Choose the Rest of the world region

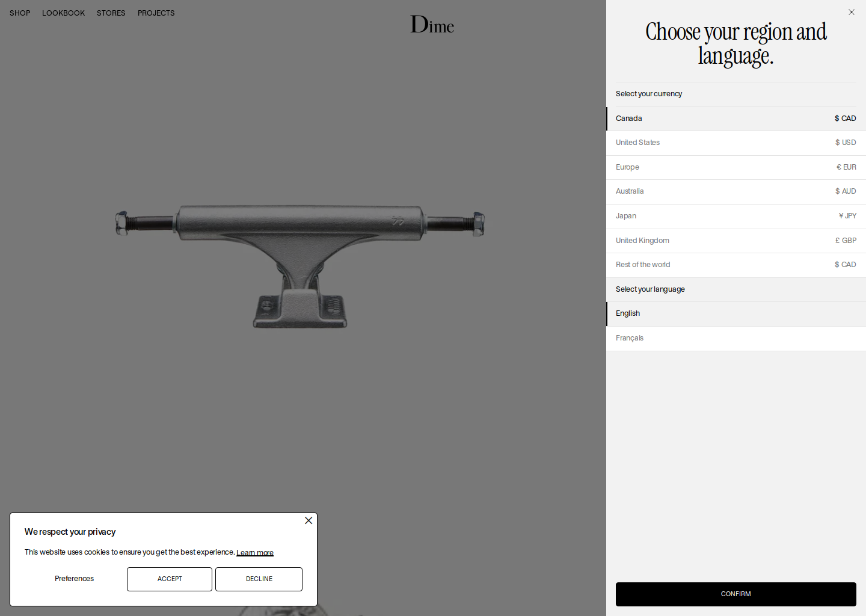point(735,265)
